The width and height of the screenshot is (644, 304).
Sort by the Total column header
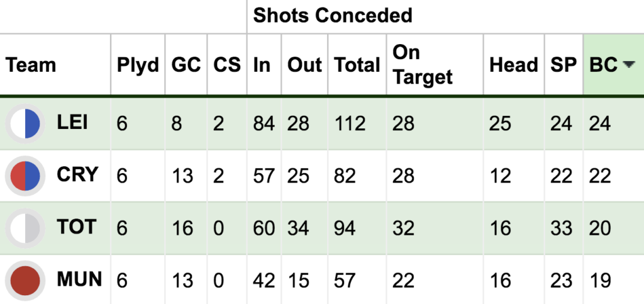pos(357,65)
